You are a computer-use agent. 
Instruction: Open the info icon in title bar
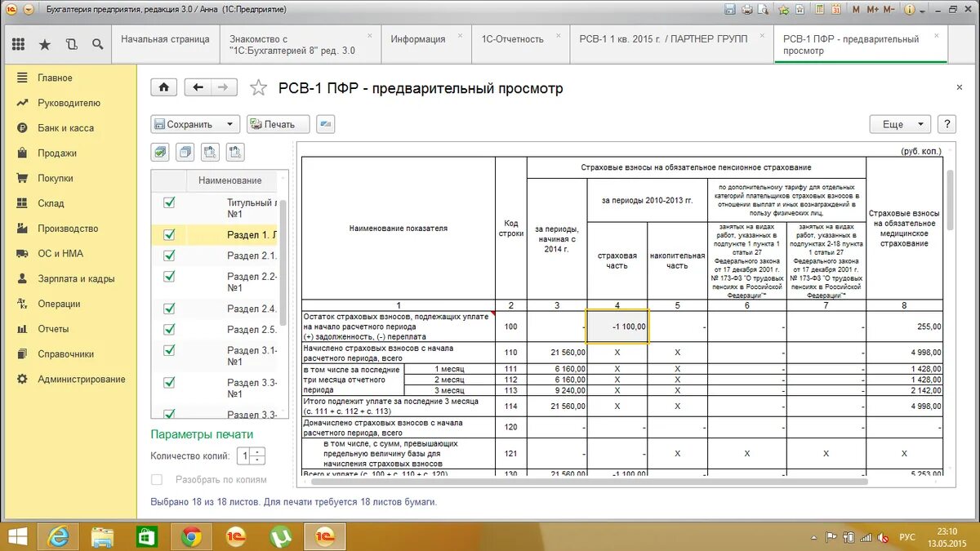pos(909,10)
